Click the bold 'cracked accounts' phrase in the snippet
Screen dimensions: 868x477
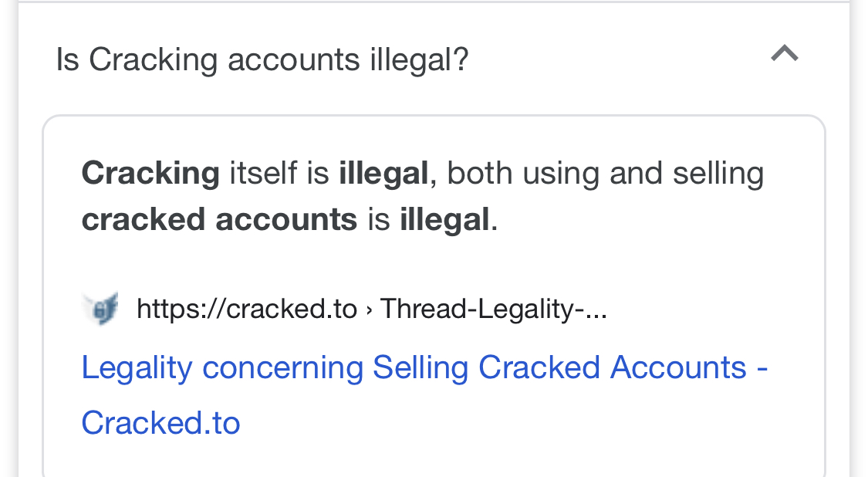pyautogui.click(x=219, y=219)
